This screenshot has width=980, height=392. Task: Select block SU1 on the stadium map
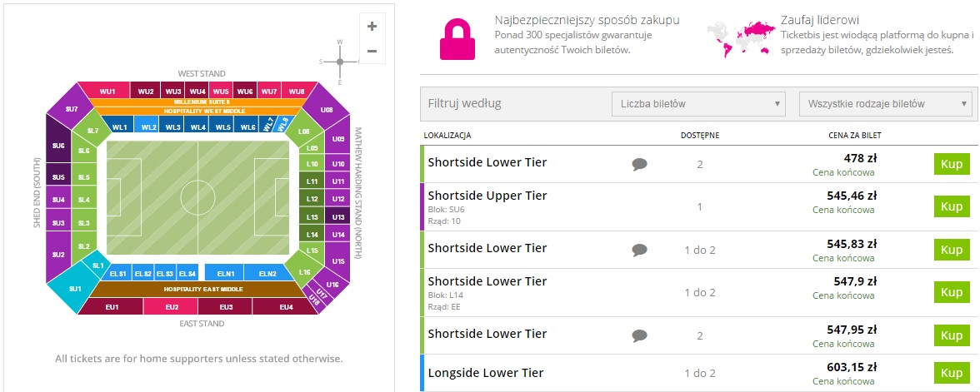(73, 289)
